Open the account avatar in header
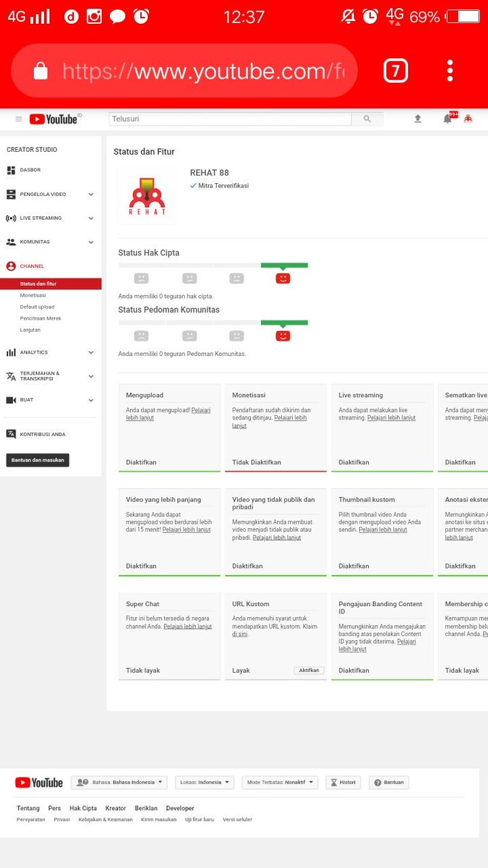Image resolution: width=488 pixels, height=868 pixels. pyautogui.click(x=468, y=119)
